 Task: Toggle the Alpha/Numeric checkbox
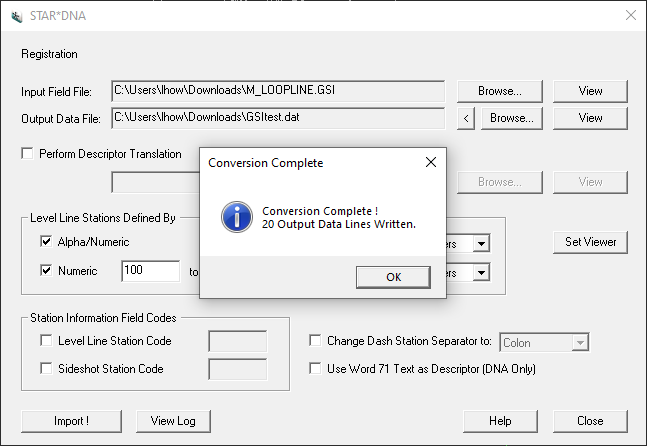pyautogui.click(x=46, y=242)
